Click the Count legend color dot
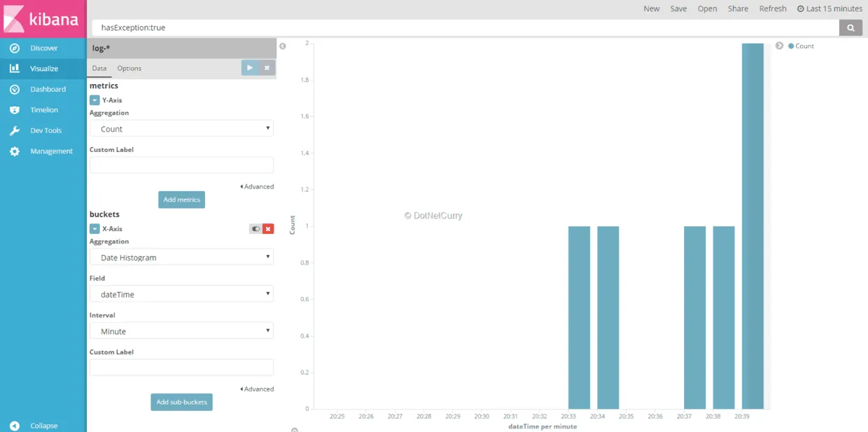 [x=791, y=46]
